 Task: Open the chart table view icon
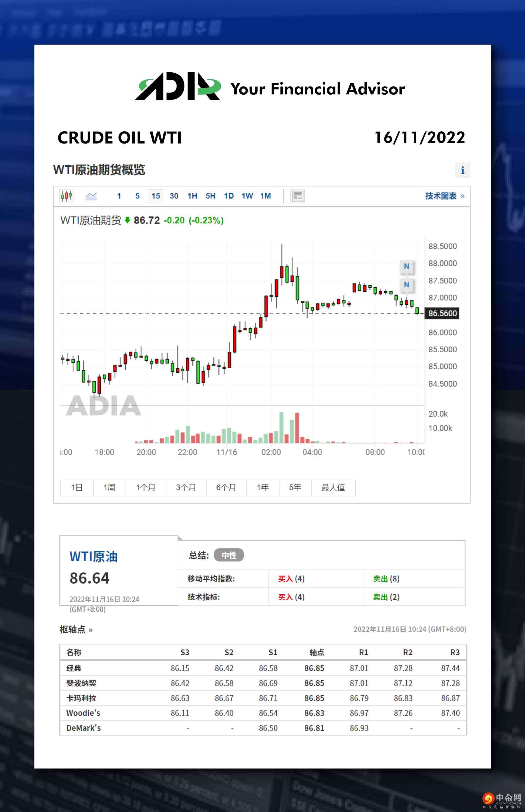coord(297,196)
